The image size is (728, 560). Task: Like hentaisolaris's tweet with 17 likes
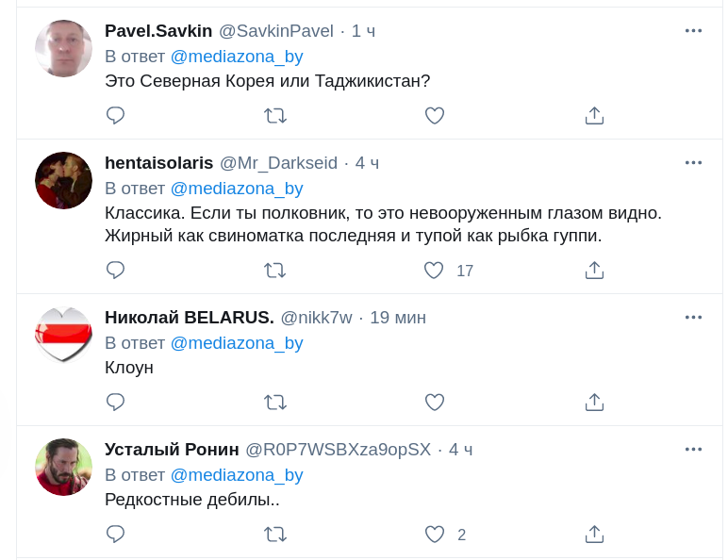click(x=434, y=271)
